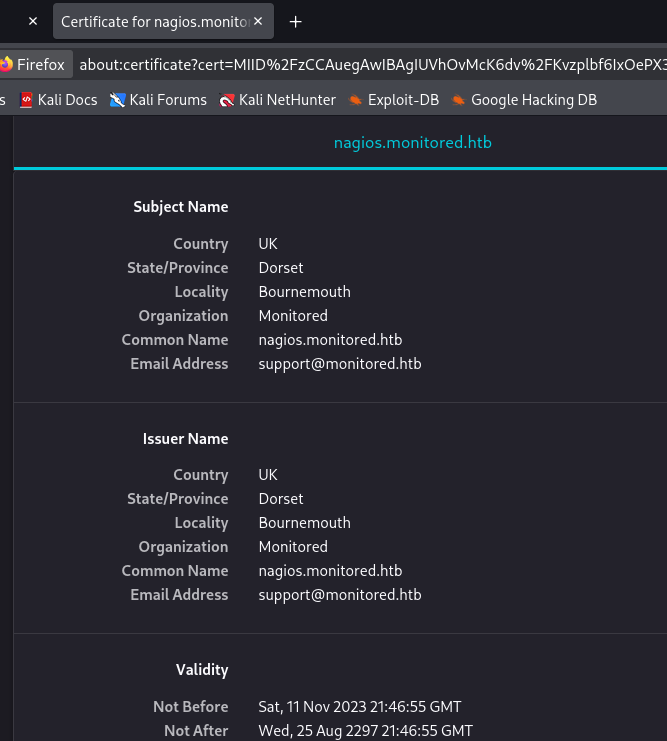Click the Subject Name email support@monitored.htb
667x741 pixels.
coord(340,364)
